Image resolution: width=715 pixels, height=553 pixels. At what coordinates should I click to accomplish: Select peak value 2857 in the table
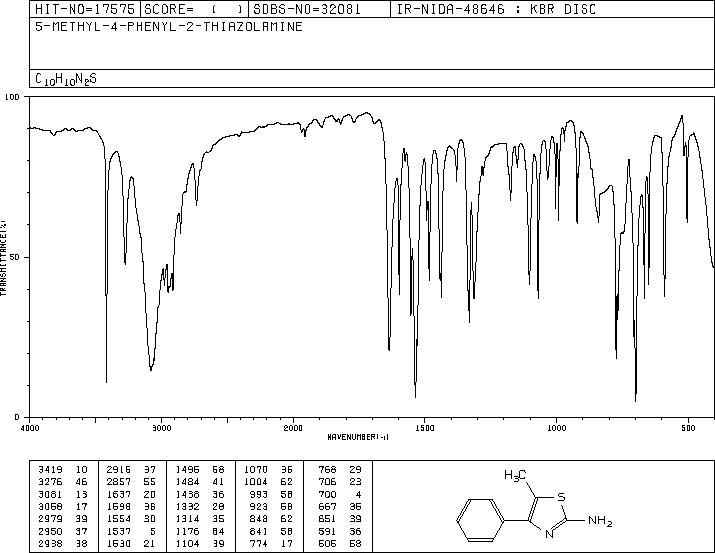click(119, 482)
